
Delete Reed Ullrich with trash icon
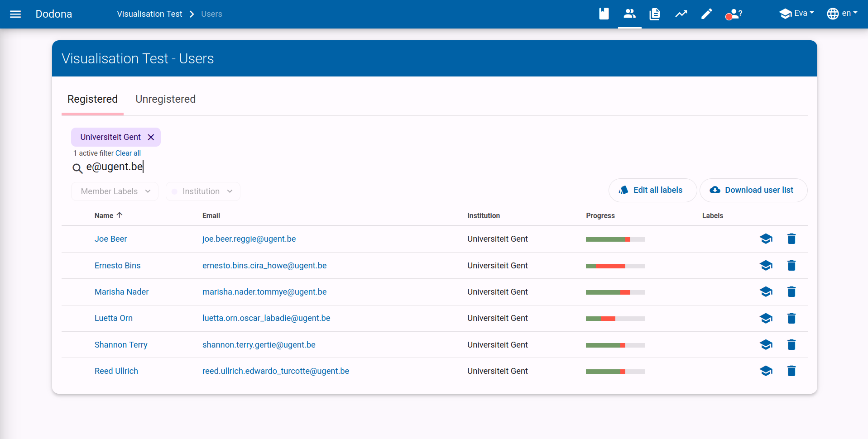coord(791,371)
